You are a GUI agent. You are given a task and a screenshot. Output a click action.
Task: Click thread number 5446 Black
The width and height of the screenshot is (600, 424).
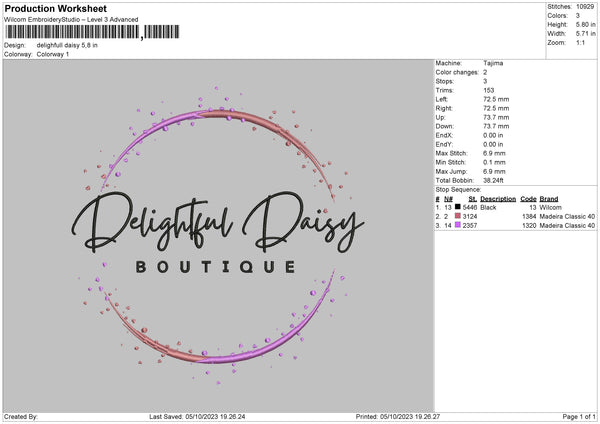(479, 207)
